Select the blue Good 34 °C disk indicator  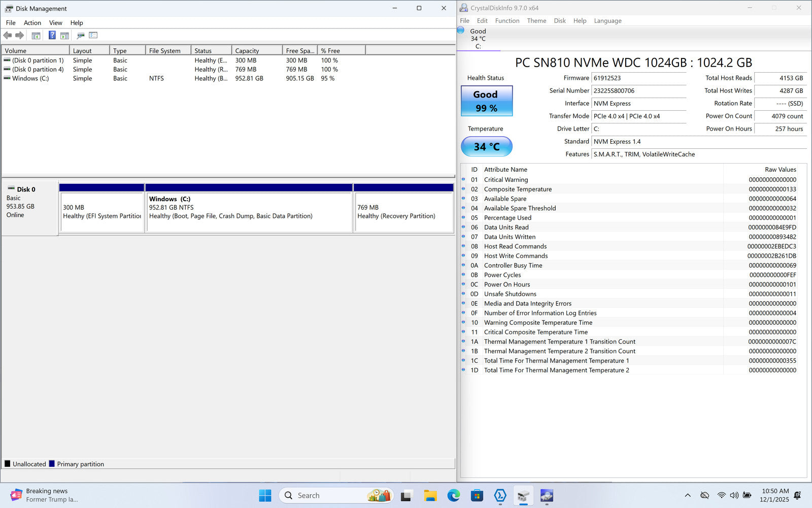pyautogui.click(x=461, y=30)
